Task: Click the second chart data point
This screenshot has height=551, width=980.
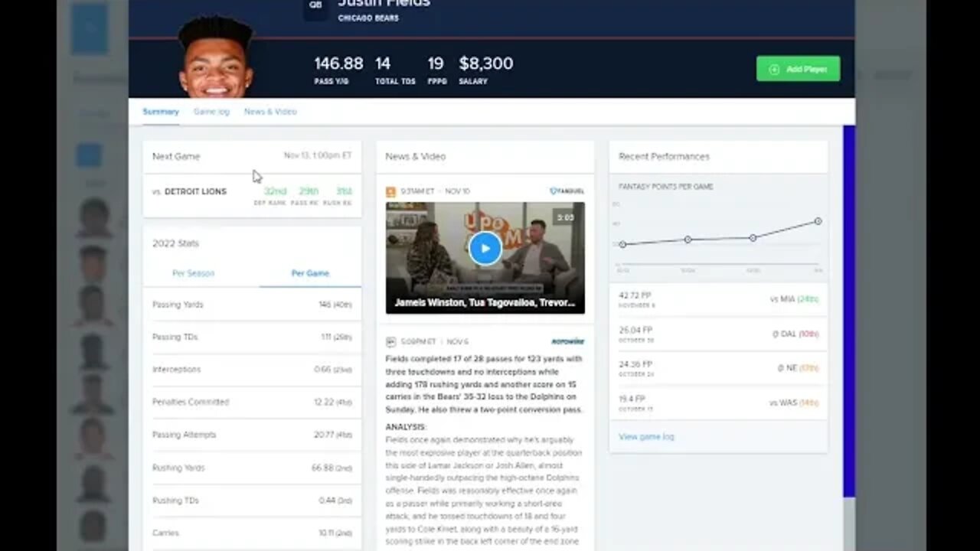Action: (688, 240)
